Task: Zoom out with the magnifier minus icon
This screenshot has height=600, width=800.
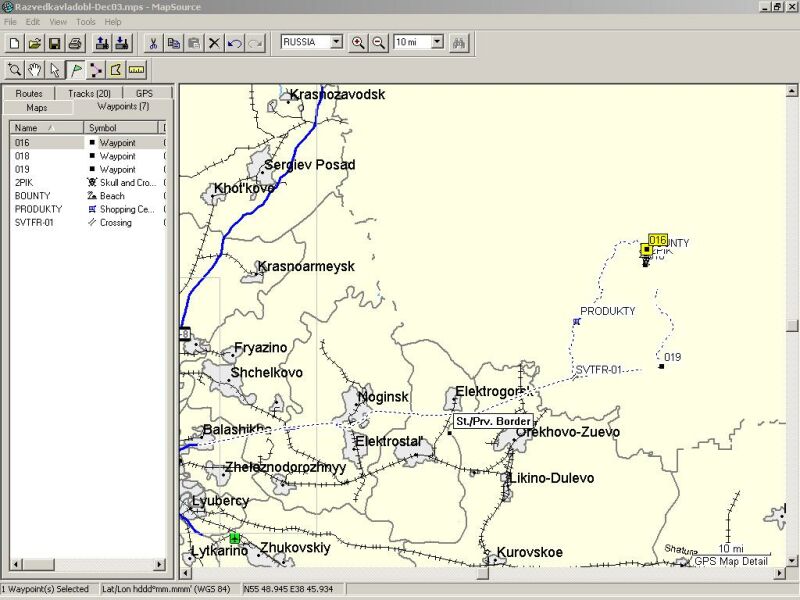Action: coord(379,43)
